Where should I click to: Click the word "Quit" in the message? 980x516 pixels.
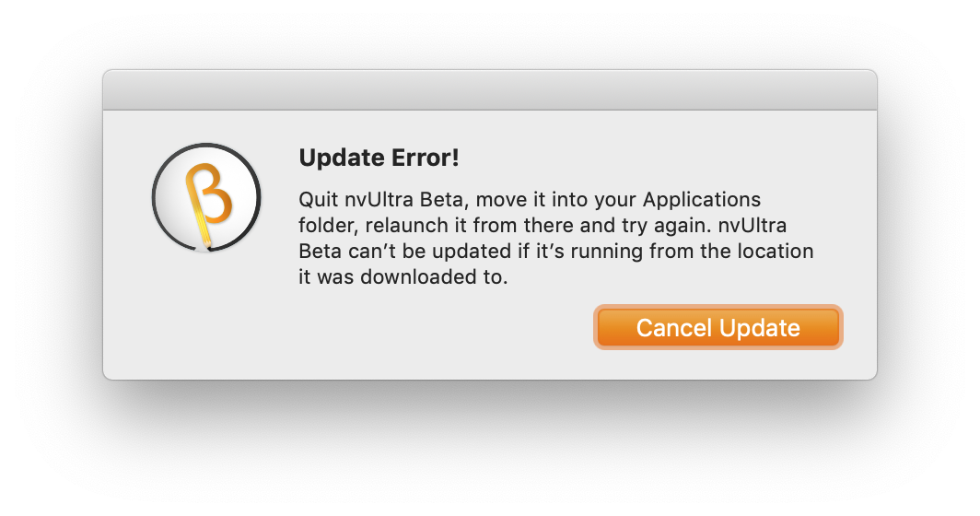pos(317,200)
